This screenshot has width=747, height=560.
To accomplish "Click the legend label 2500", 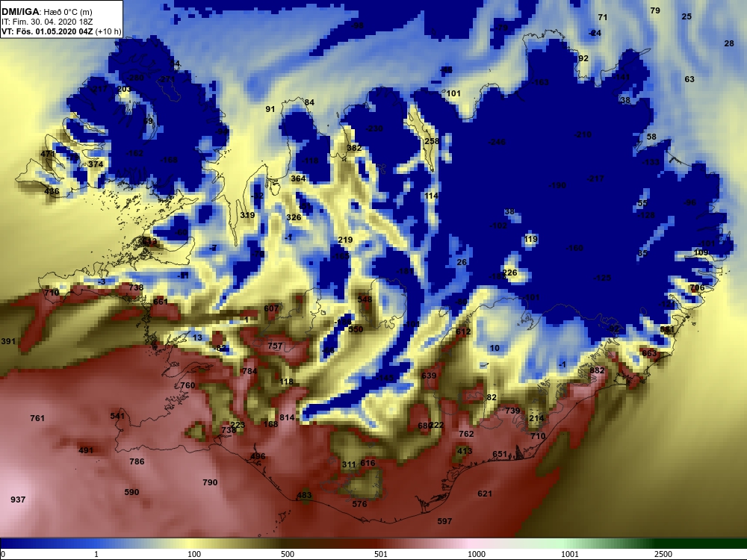I will (663, 554).
